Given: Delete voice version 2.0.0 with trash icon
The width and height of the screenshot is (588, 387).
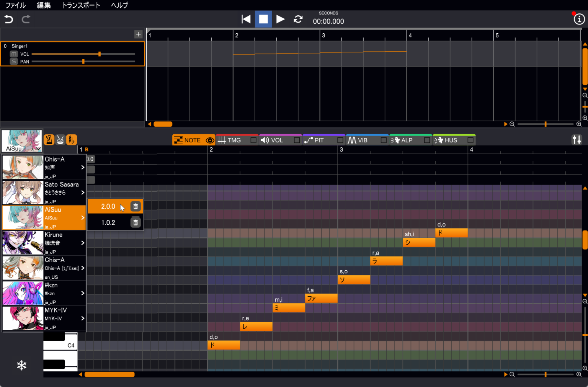Looking at the screenshot, I should (136, 206).
